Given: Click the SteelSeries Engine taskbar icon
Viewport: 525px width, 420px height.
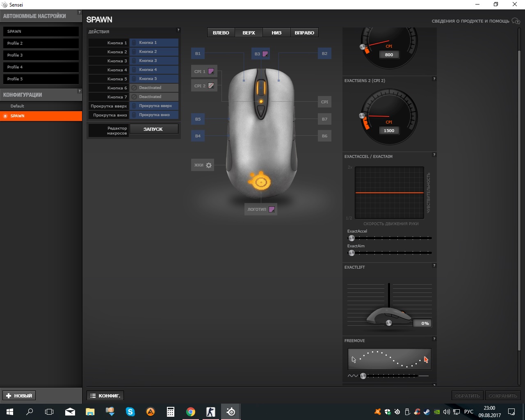Looking at the screenshot, I should point(231,412).
